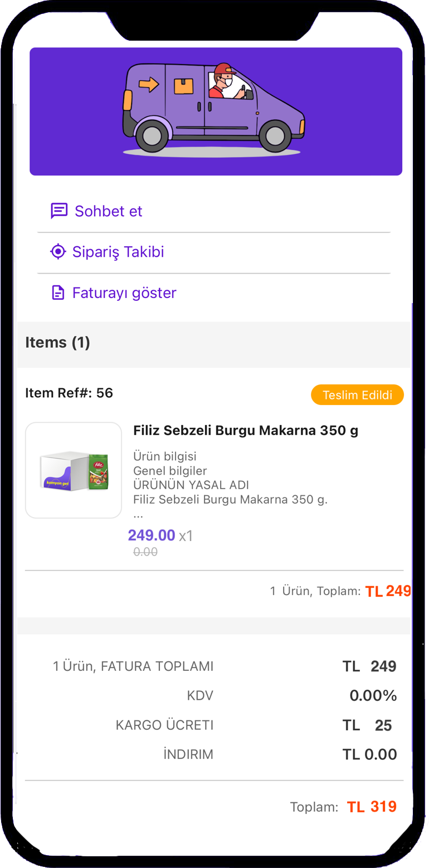
Task: Tap the Items (1) section header
Action: pyautogui.click(x=57, y=342)
